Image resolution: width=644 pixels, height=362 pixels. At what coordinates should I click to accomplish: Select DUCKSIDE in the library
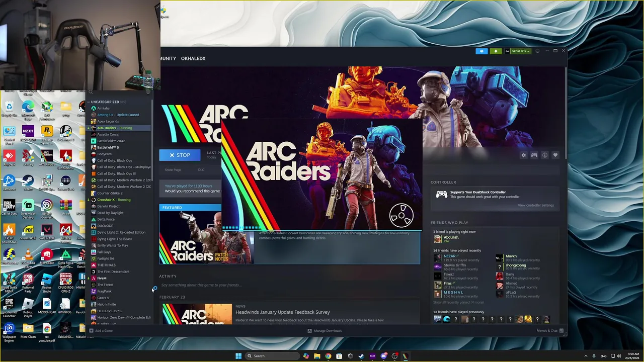pyautogui.click(x=102, y=226)
